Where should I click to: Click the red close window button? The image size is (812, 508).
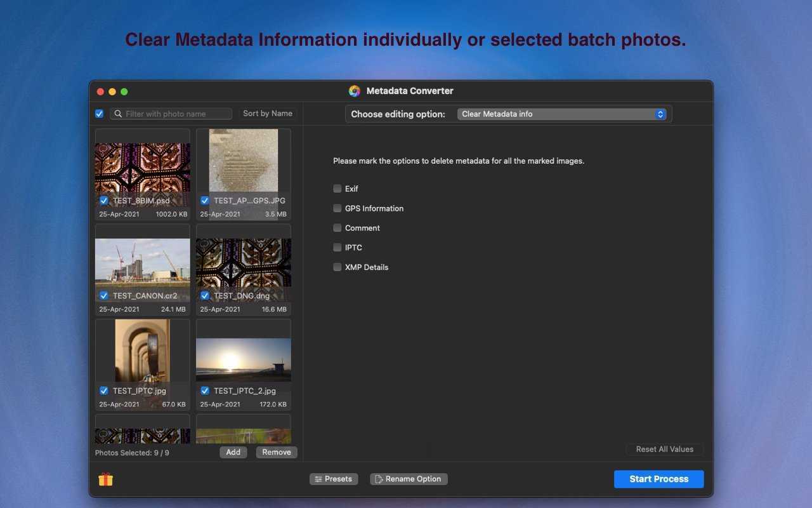coord(100,91)
